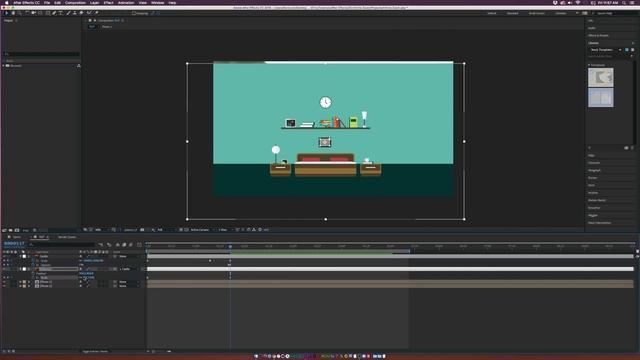
Task: Open the Active Camera view dropdown
Action: point(202,230)
